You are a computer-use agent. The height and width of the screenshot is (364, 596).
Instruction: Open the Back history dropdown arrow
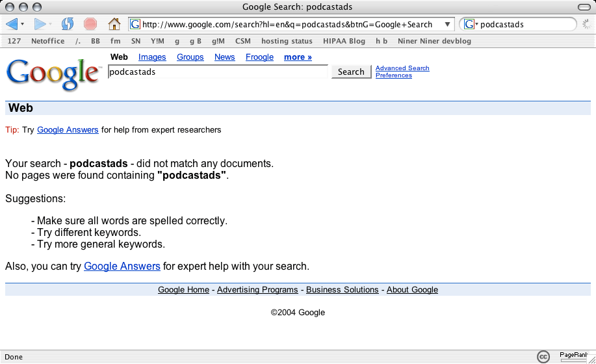point(23,24)
